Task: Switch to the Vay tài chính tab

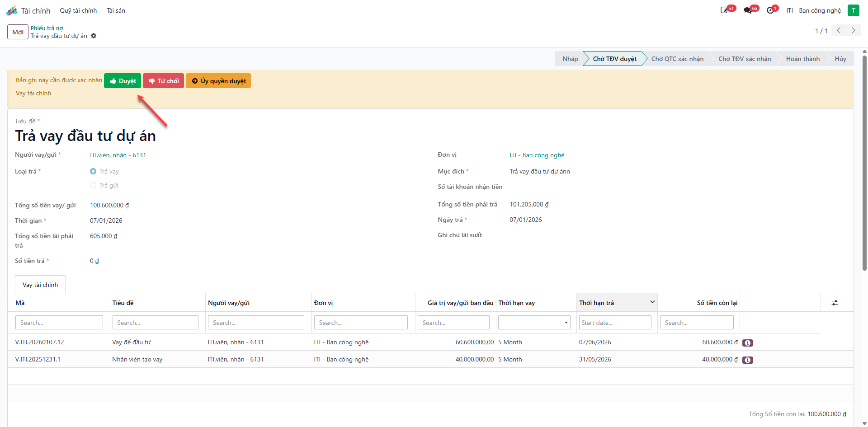Action: (40, 285)
